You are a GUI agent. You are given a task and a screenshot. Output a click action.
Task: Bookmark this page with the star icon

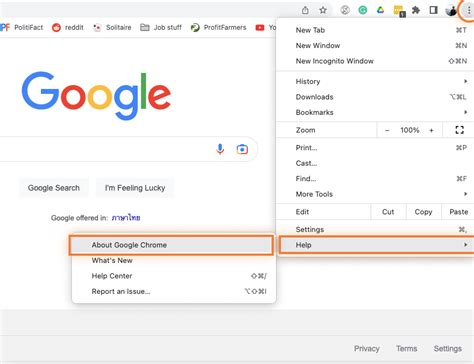point(323,10)
